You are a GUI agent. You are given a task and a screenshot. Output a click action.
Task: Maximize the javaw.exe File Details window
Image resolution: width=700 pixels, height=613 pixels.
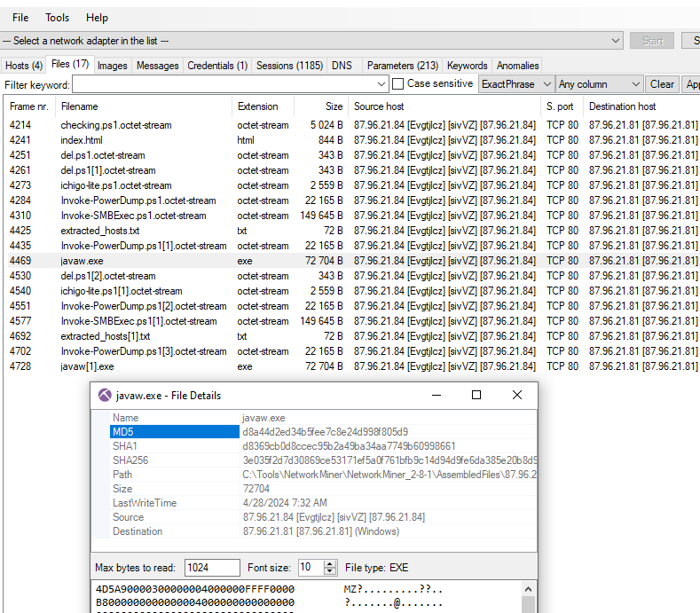(x=476, y=395)
